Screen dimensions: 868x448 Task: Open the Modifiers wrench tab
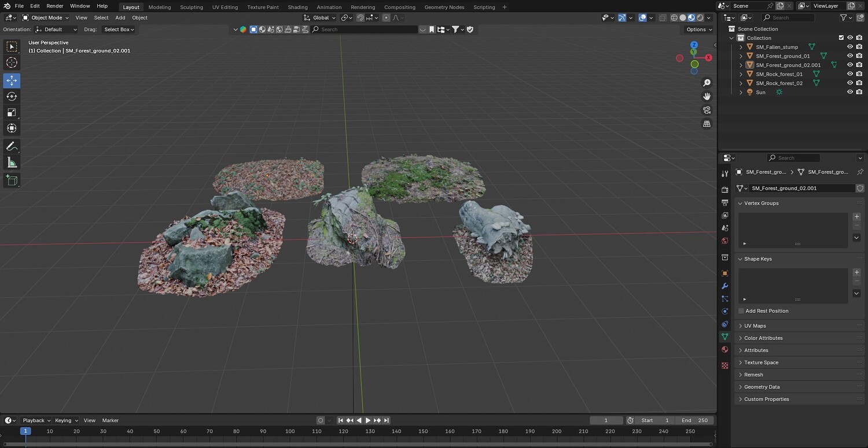point(724,286)
